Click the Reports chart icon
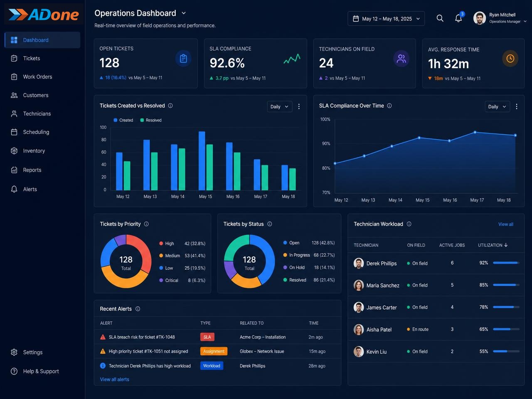The height and width of the screenshot is (399, 532). [14, 170]
